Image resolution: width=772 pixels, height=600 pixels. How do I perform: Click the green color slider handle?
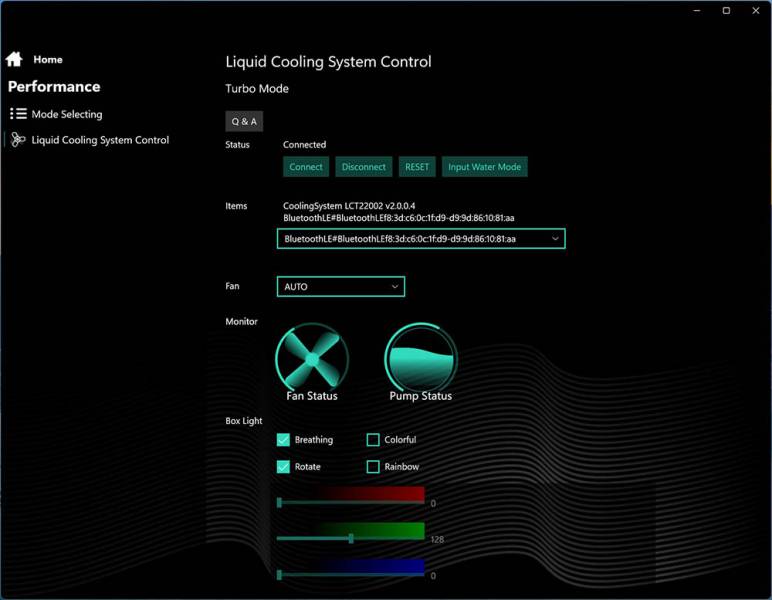351,538
